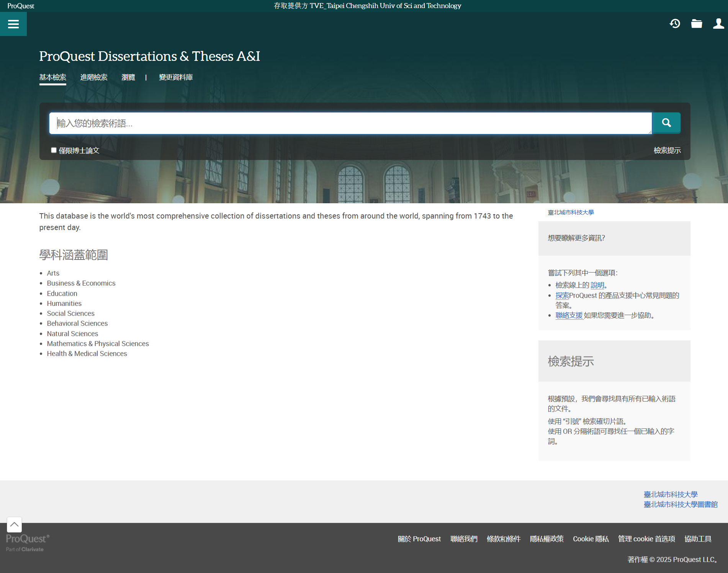Click the 存取提供方 TVE_Taipei Chengshih banner text
Screen dimensions: 728x573
[x=367, y=6]
